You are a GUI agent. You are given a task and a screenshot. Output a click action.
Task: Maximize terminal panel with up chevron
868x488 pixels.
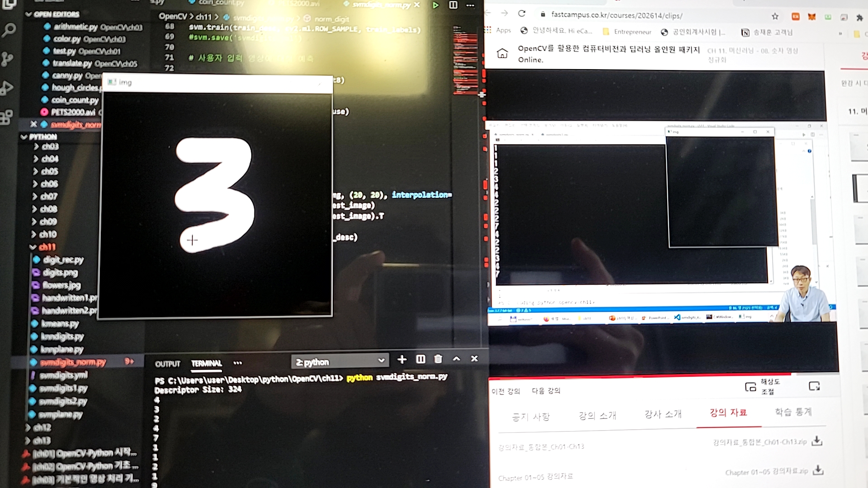tap(457, 359)
